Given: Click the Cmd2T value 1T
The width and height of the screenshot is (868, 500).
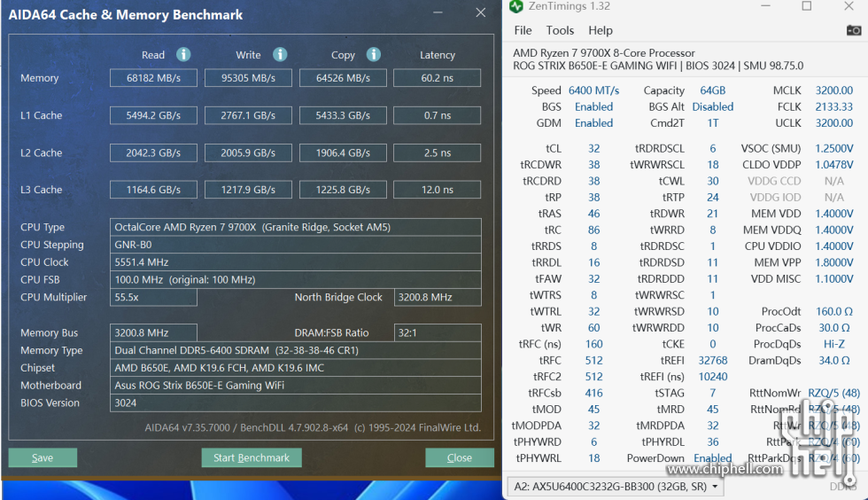Looking at the screenshot, I should click(x=712, y=123).
